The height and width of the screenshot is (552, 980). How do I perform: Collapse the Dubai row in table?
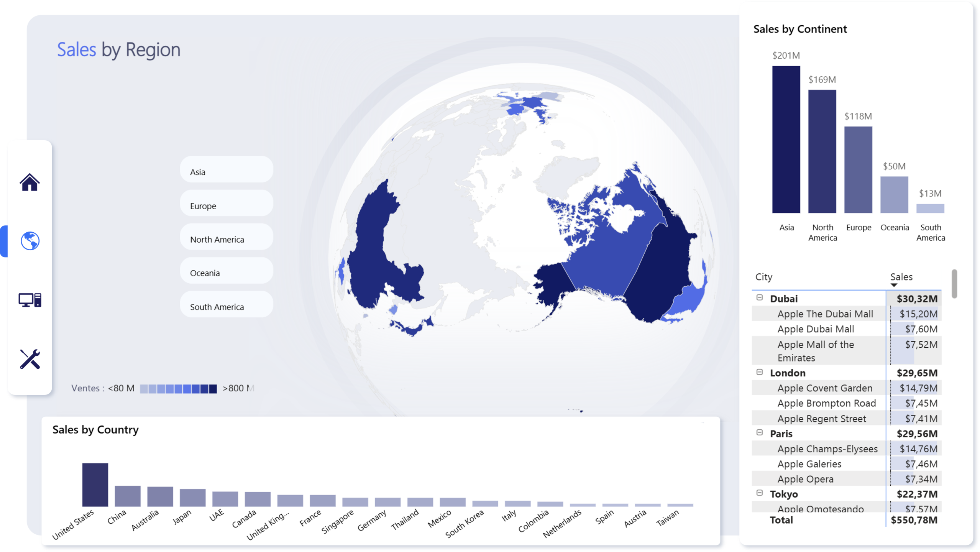click(x=760, y=298)
